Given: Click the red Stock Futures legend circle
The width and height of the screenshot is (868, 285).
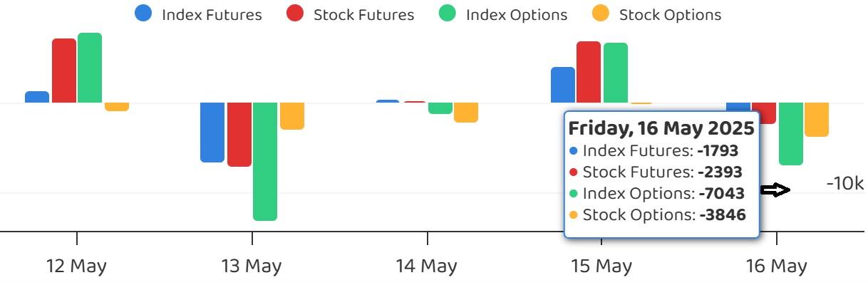Looking at the screenshot, I should (x=294, y=13).
